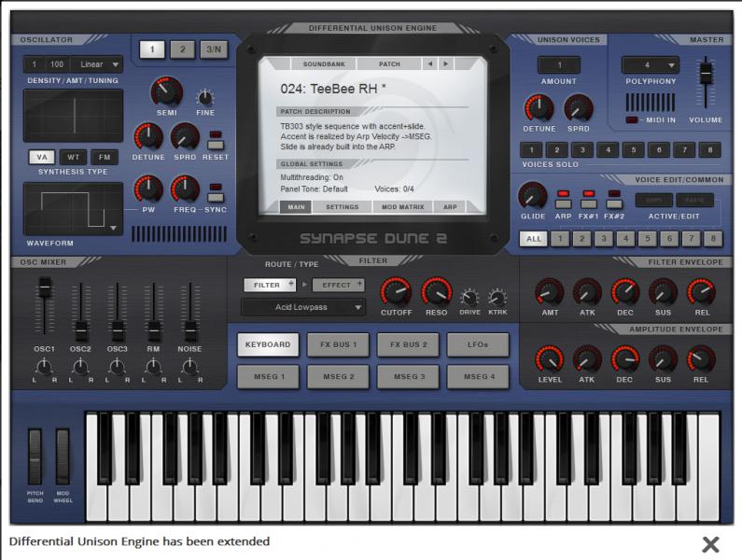742x560 pixels.
Task: Toggle the oscillator SYNC switch
Action: [216, 197]
